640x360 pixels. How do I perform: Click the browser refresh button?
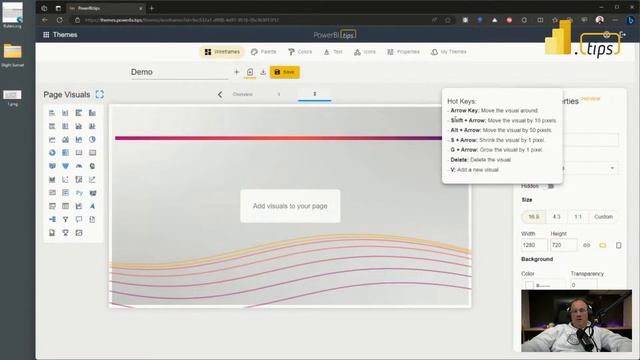click(x=60, y=20)
